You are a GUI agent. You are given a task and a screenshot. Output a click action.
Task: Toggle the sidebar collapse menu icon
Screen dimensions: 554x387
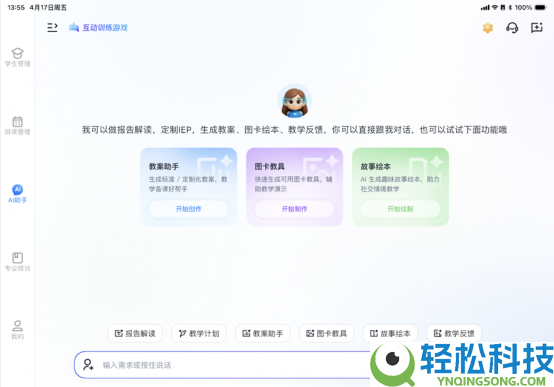coord(52,28)
